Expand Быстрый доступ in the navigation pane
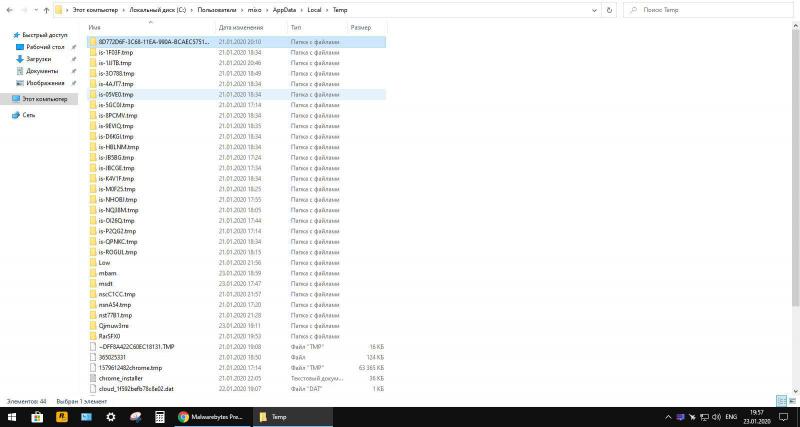800x427 pixels. [6, 35]
